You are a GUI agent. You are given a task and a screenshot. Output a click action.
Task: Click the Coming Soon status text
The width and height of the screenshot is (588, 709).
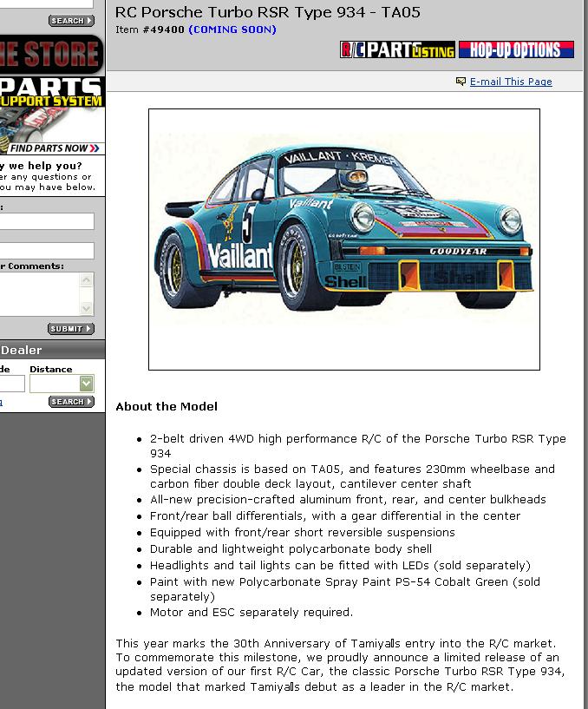(x=232, y=30)
